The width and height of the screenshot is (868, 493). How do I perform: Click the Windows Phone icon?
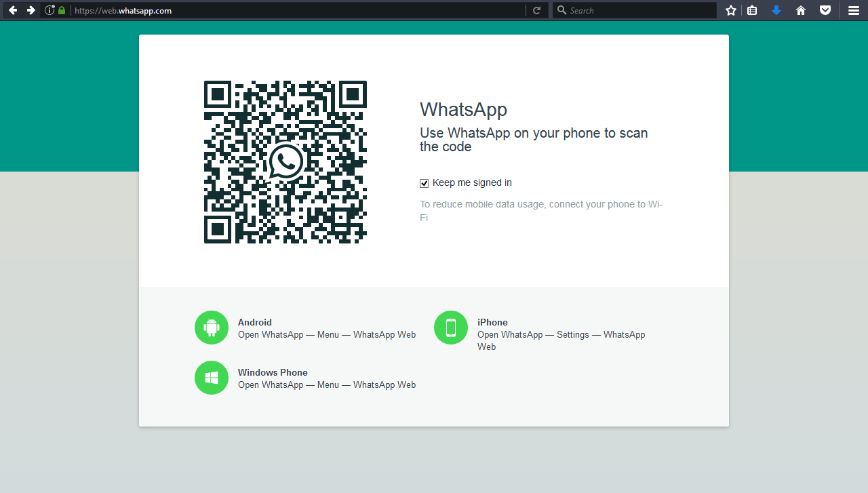[x=211, y=377]
